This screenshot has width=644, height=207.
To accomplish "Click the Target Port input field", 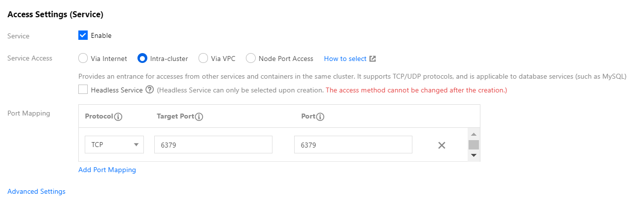I will click(x=213, y=145).
